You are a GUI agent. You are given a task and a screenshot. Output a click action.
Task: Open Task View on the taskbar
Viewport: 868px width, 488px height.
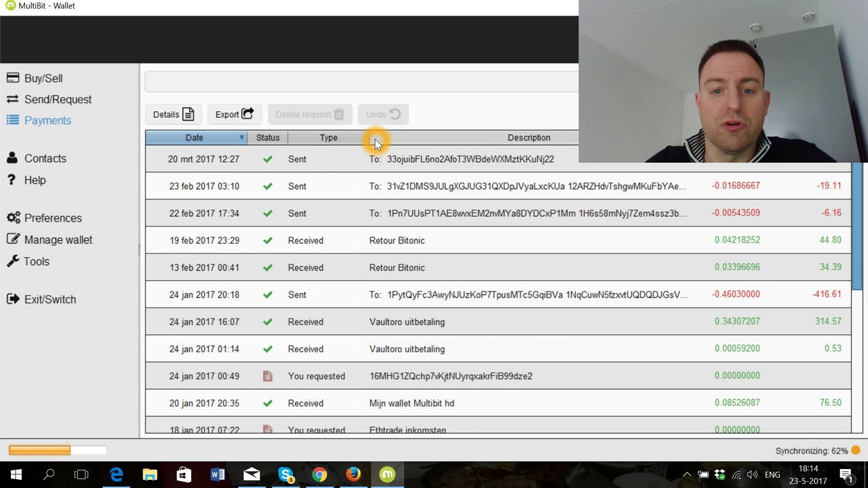81,474
